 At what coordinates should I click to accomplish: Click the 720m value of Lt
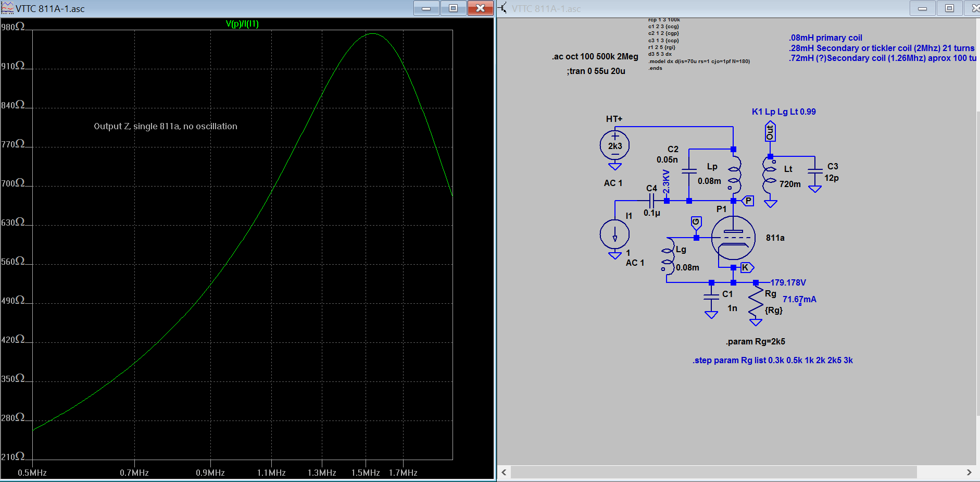790,184
